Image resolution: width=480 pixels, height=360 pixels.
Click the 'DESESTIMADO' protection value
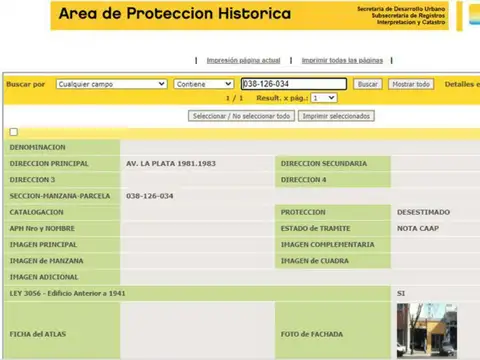point(423,212)
